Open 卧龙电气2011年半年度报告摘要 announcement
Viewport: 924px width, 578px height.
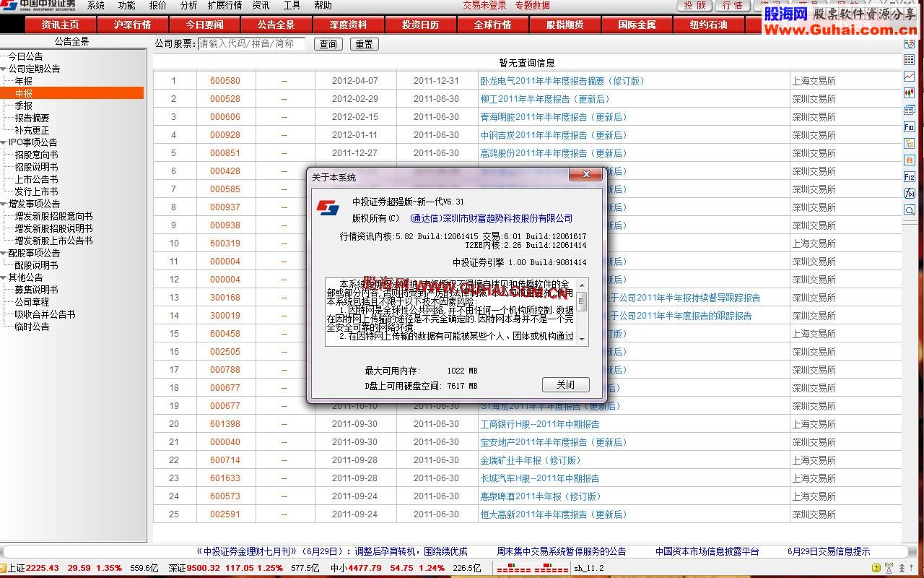coord(562,81)
